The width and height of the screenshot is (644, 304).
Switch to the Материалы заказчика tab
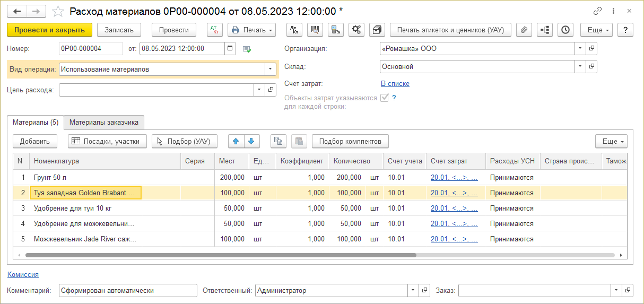coord(104,123)
